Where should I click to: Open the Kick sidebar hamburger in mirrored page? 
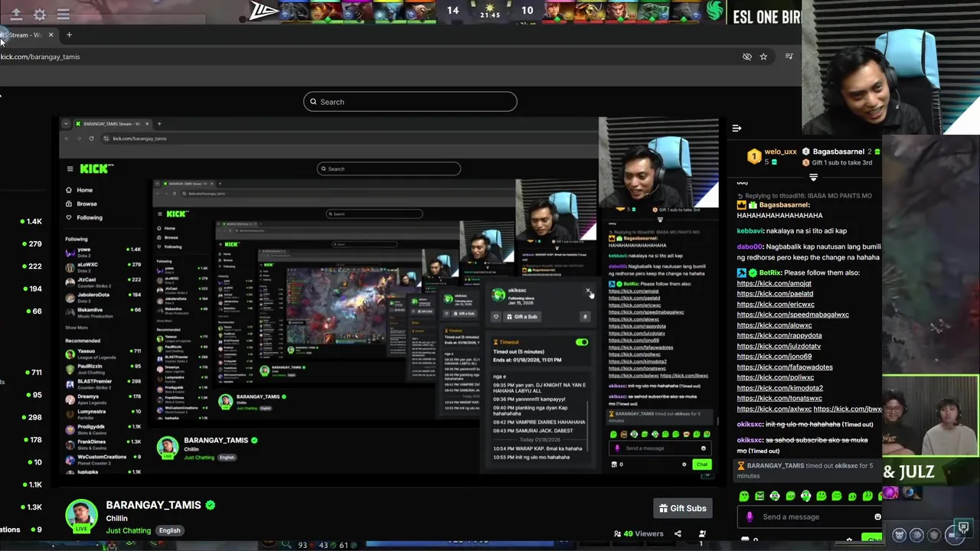(x=70, y=169)
